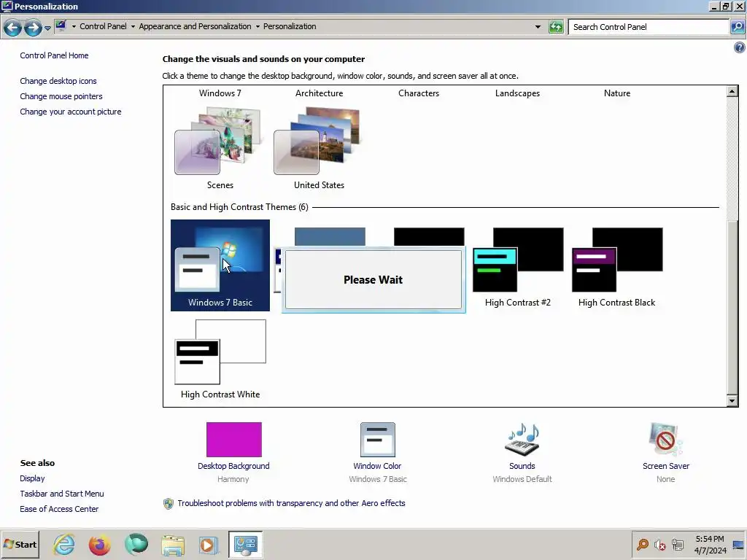Screen dimensions: 747x560
Task: Open the Screen Saver link
Action: [x=665, y=466]
